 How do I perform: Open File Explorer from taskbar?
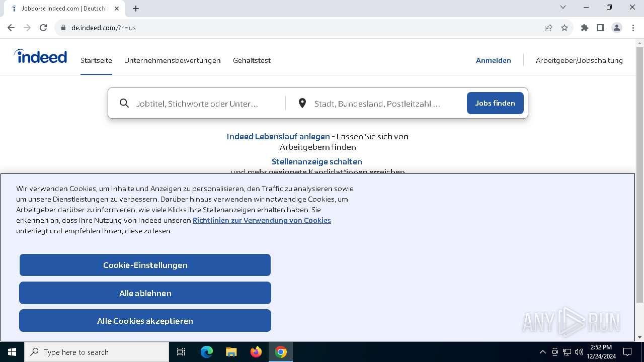pos(231,352)
